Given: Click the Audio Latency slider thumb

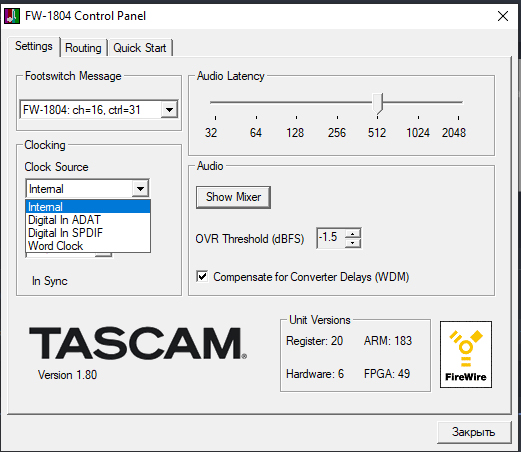Looking at the screenshot, I should coord(377,104).
